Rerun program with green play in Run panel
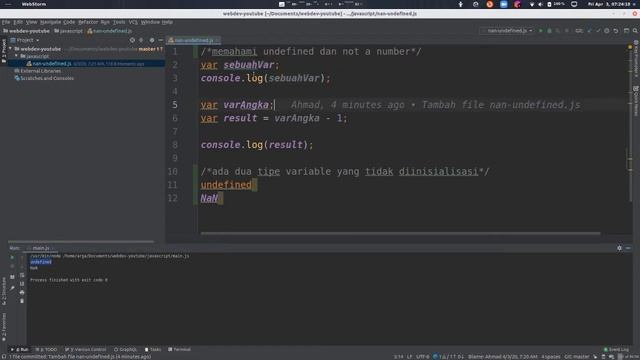Screen dimensions: 640x360 (12, 257)
